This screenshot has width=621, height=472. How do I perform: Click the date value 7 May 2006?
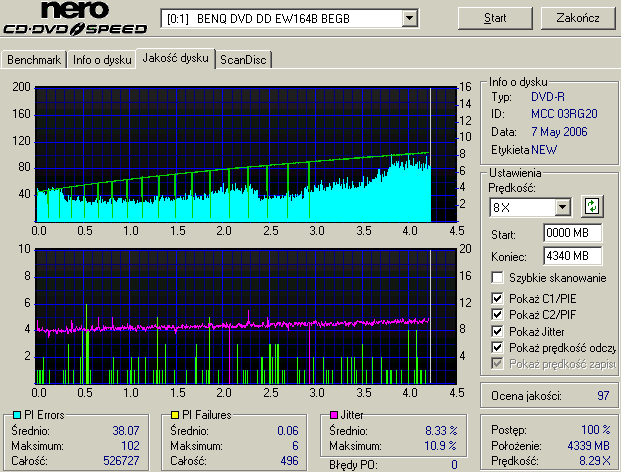[x=559, y=131]
